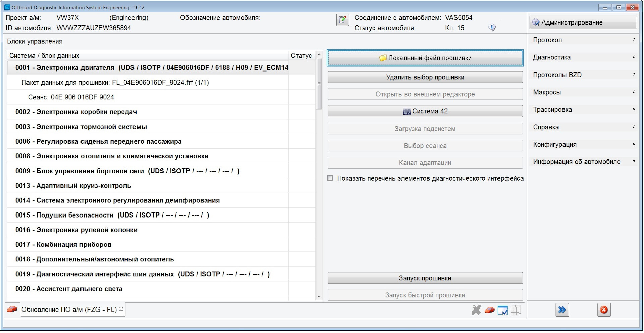The width and height of the screenshot is (644, 333).
Task: Click the vehicle status value Кл. 15
Action: [454, 28]
